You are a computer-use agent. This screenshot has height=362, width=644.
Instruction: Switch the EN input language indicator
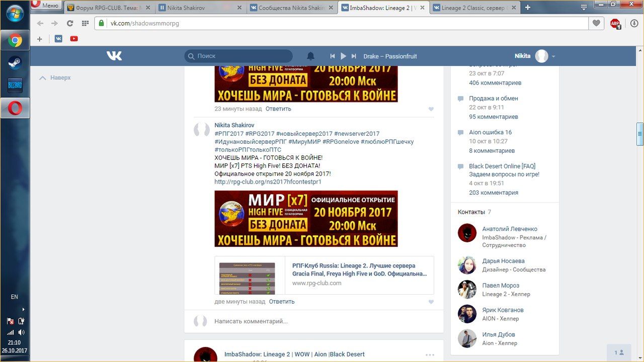[x=14, y=297]
